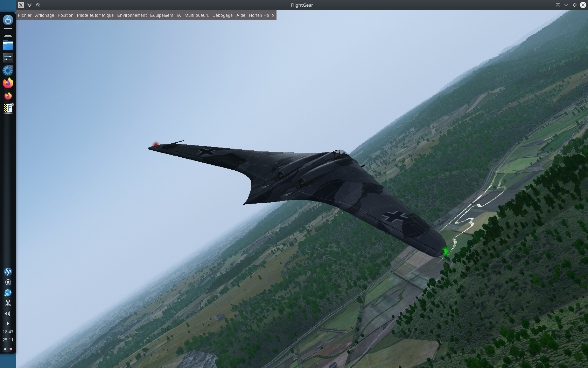Click the blue icon at the panel bottom
Image resolution: width=588 pixels, height=368 pixels.
pos(5,349)
